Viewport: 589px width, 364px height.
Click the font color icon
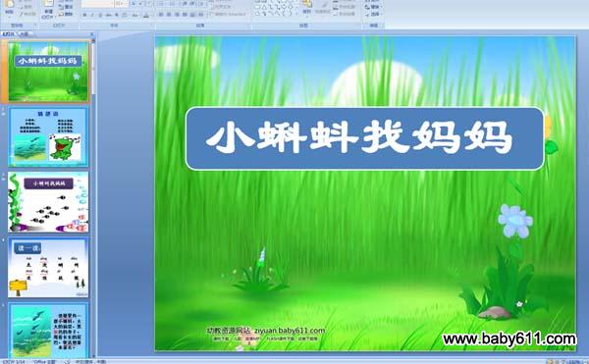point(146,16)
